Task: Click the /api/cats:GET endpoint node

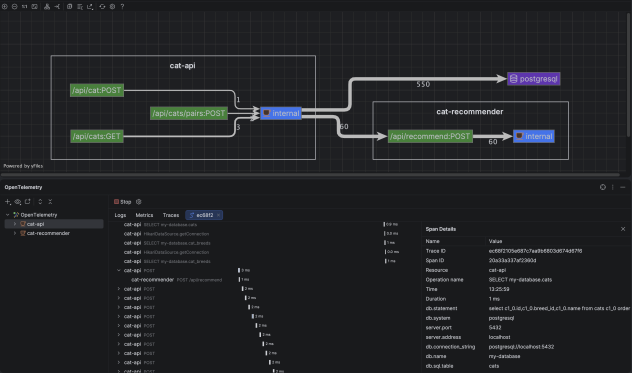Action: point(97,136)
